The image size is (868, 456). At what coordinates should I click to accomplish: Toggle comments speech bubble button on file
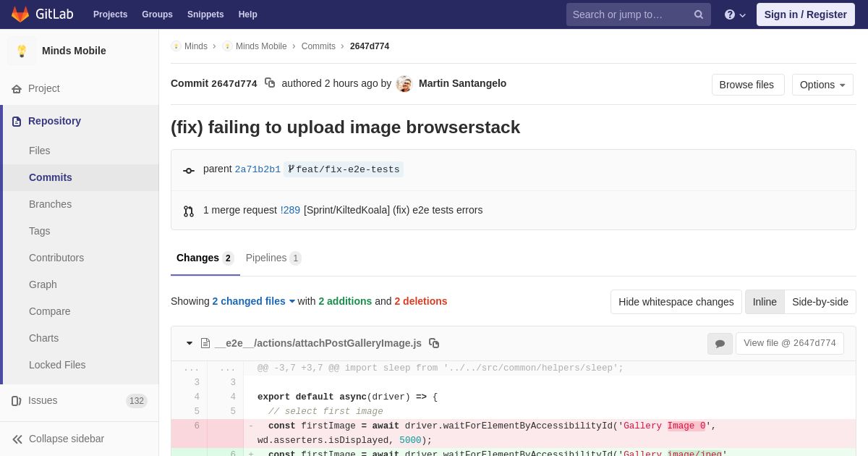click(720, 344)
